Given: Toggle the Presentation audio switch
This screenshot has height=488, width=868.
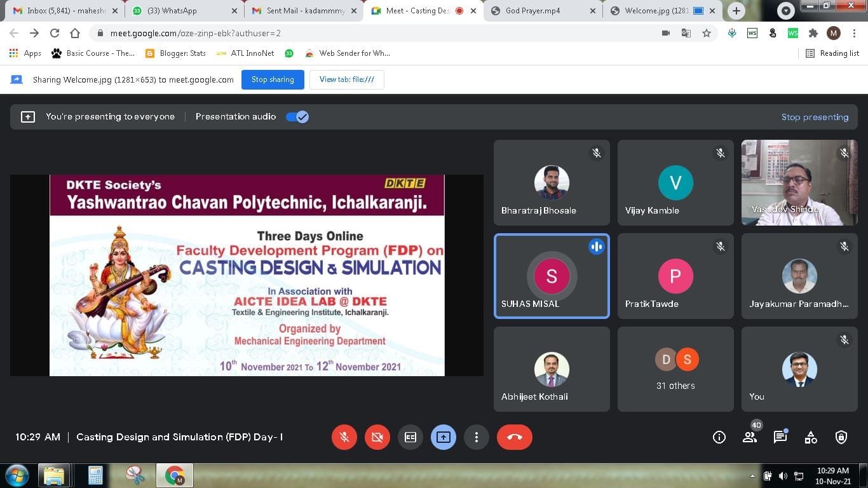Looking at the screenshot, I should [297, 117].
